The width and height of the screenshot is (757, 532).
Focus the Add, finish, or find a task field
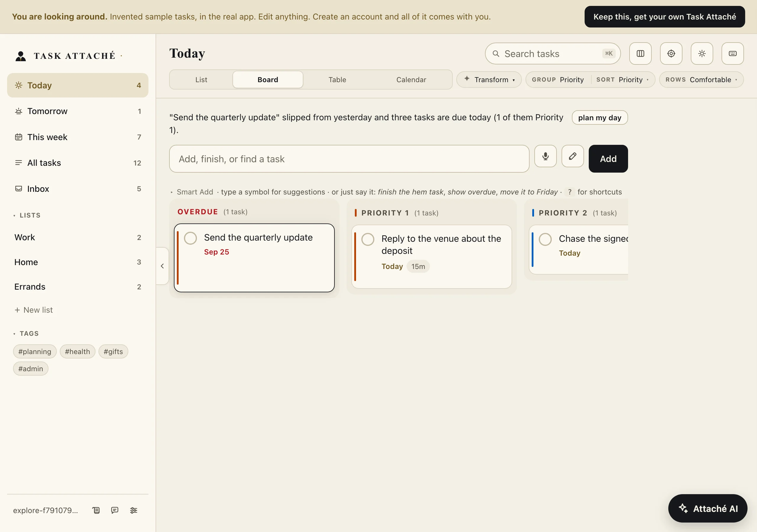349,158
